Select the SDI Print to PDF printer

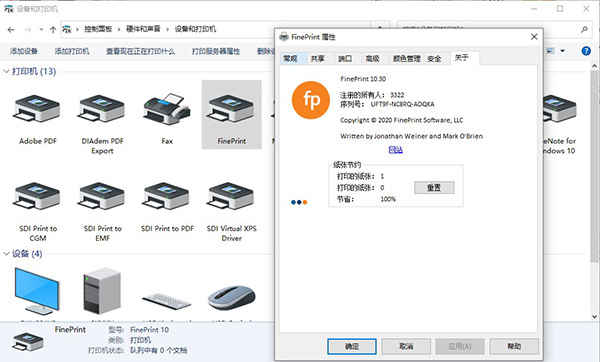click(x=167, y=196)
